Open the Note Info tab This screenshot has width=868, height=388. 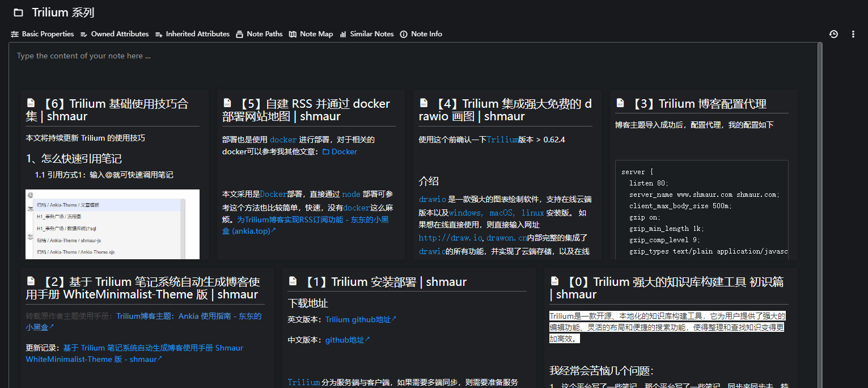[x=421, y=34]
